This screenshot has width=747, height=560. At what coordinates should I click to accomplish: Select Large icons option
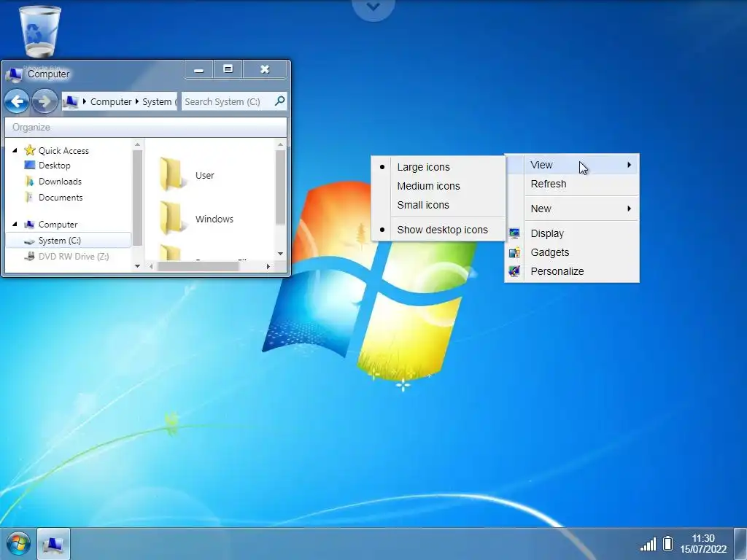pos(424,167)
